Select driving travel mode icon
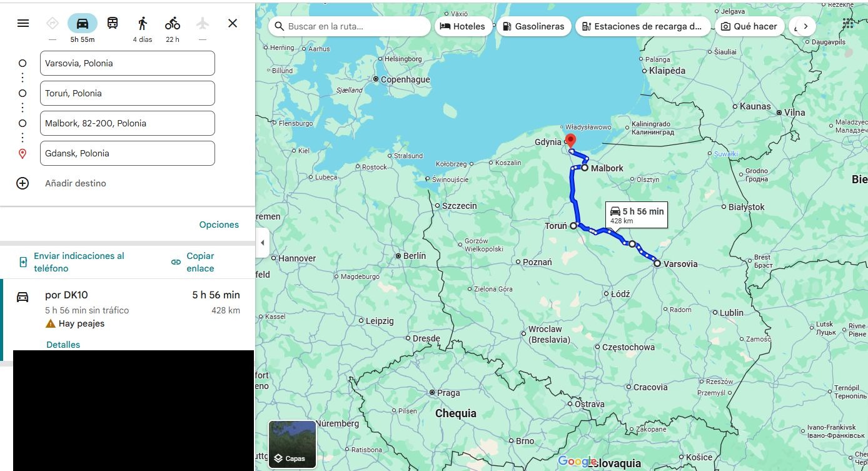 coord(83,23)
